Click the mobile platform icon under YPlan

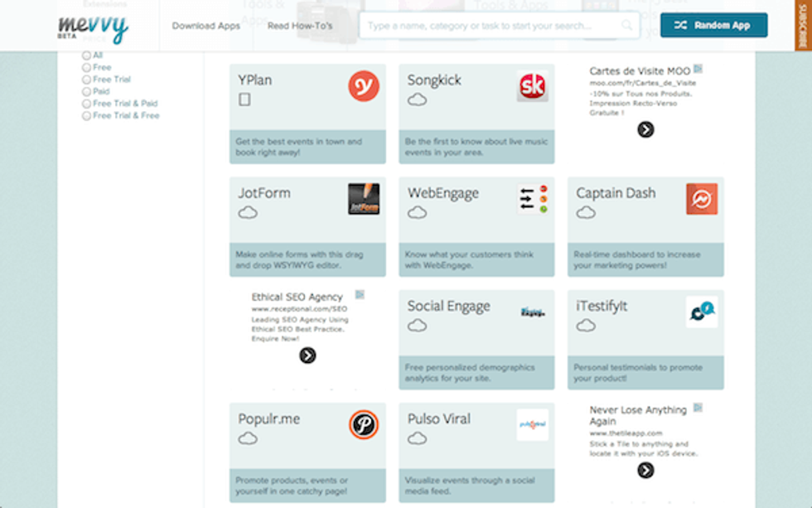point(245,99)
